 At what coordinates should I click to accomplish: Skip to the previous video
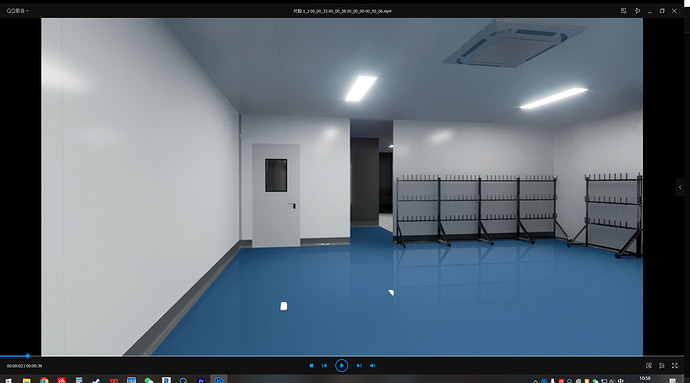[x=324, y=365]
